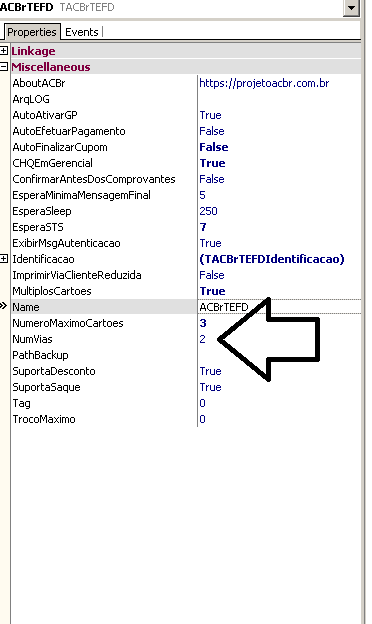
Task: Click the 0 value of TrocoMaximo
Action: point(203,419)
